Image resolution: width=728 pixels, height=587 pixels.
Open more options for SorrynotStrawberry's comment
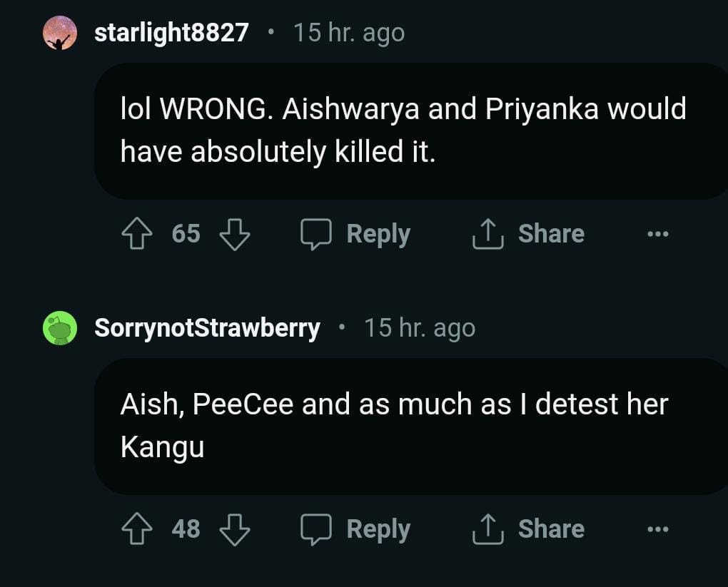(x=657, y=529)
